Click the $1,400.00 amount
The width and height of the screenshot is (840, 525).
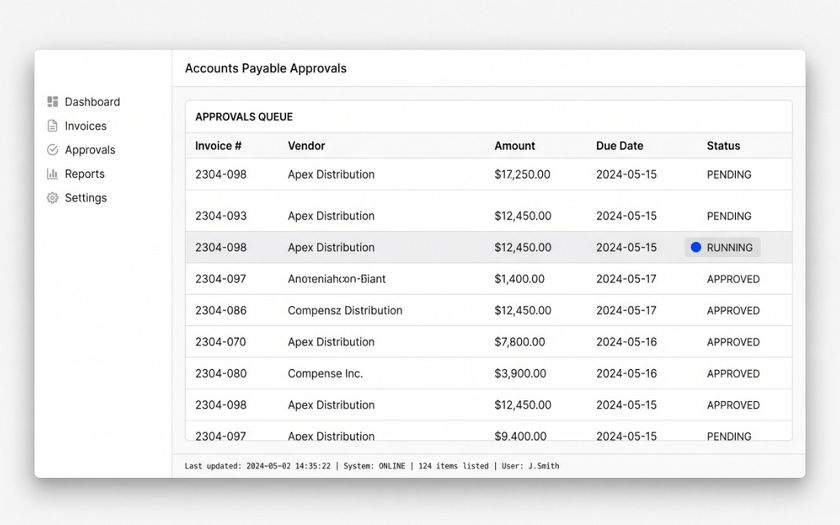click(x=520, y=279)
